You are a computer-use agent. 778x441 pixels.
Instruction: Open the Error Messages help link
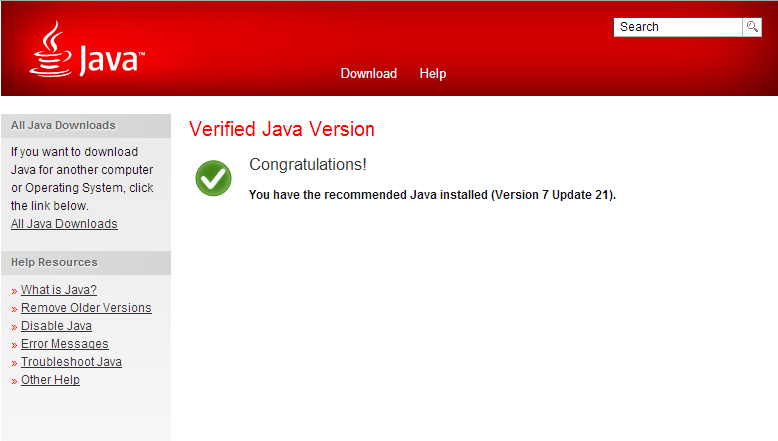click(x=65, y=344)
